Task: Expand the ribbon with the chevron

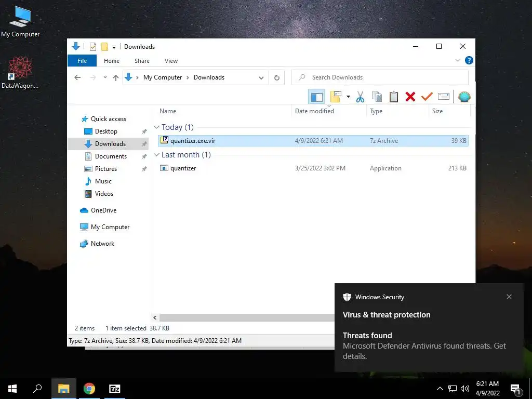Action: click(x=457, y=60)
